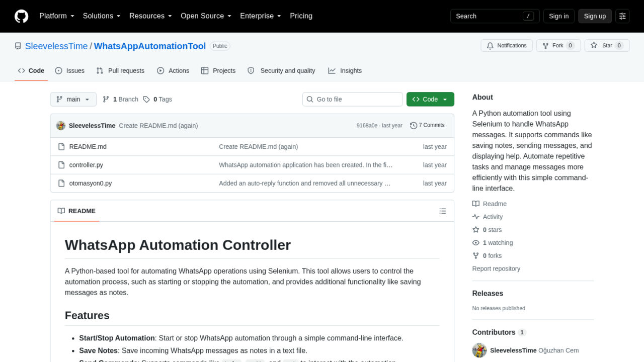Click the branch icon next to 1 Branch
The width and height of the screenshot is (644, 362).
click(x=106, y=100)
